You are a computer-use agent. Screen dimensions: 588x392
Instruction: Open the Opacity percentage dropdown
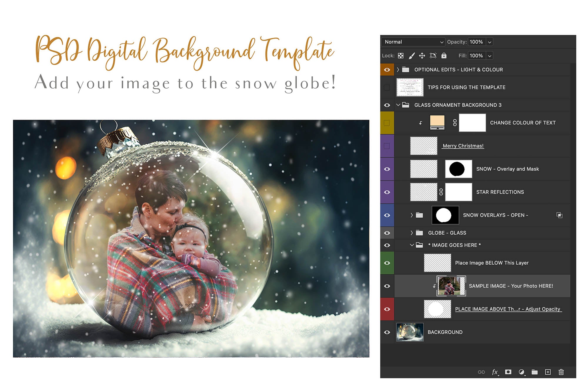tap(489, 42)
